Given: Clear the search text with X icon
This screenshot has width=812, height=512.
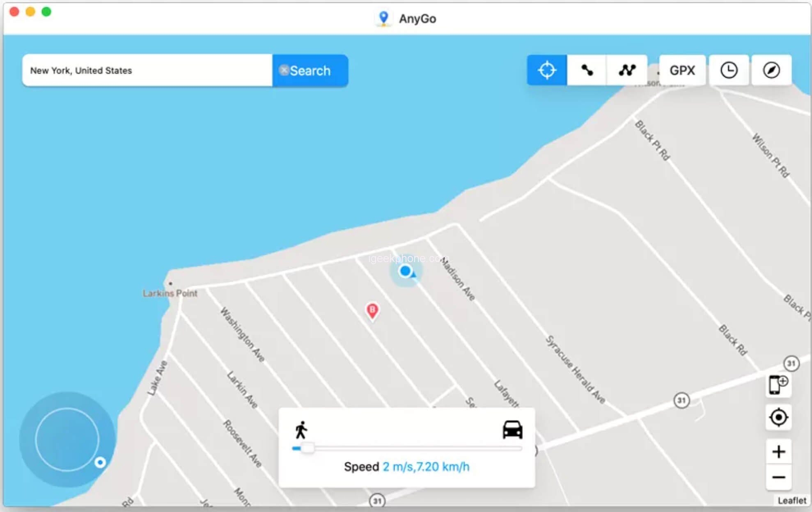Looking at the screenshot, I should [284, 70].
